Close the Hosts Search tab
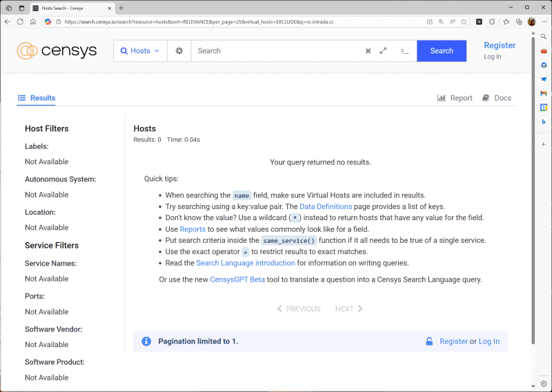This screenshot has height=392, width=552. point(110,8)
